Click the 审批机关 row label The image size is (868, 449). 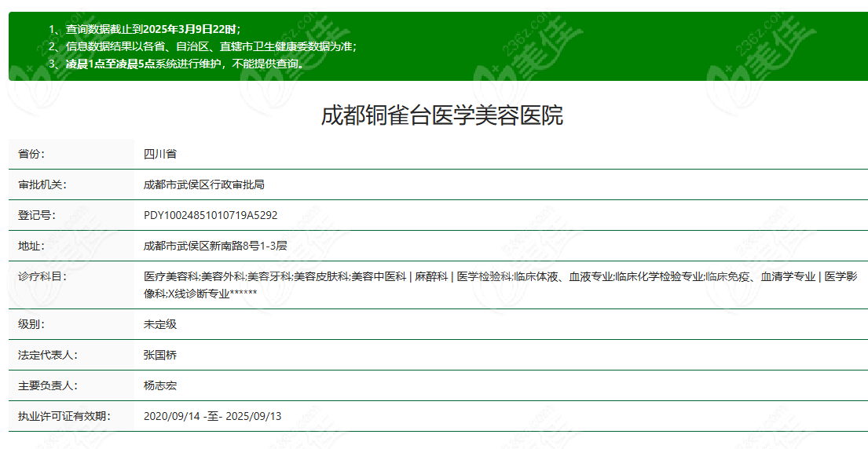tap(42, 184)
